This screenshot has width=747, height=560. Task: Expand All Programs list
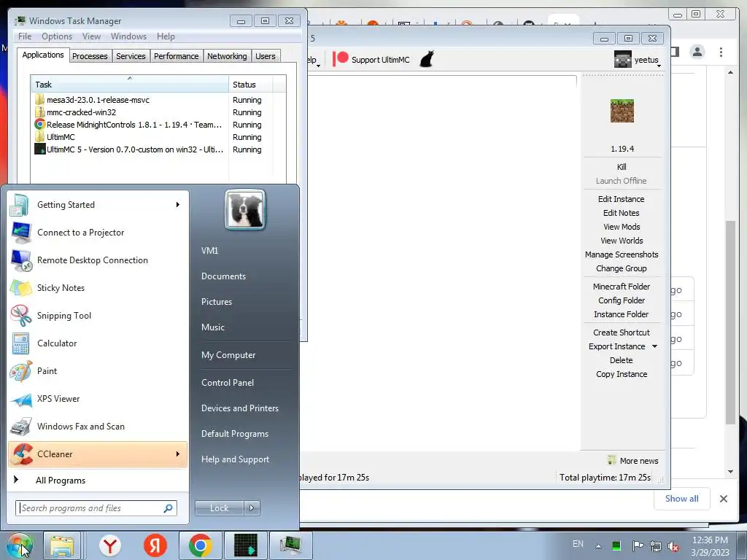[61, 481]
